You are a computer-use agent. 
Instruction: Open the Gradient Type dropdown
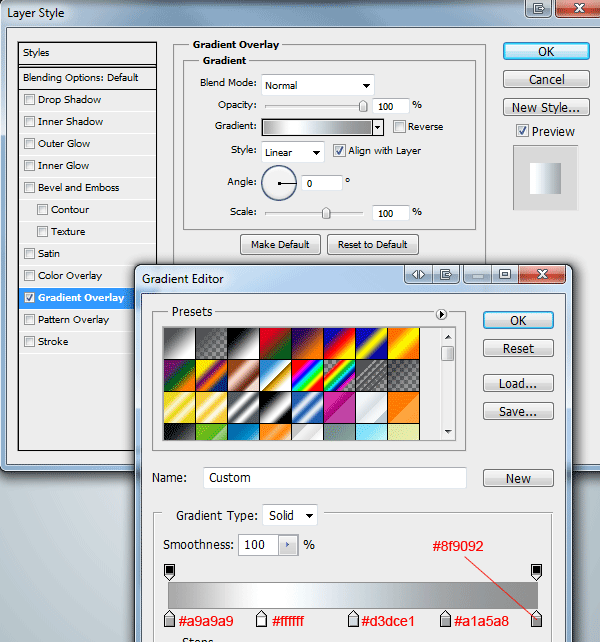(x=290, y=515)
